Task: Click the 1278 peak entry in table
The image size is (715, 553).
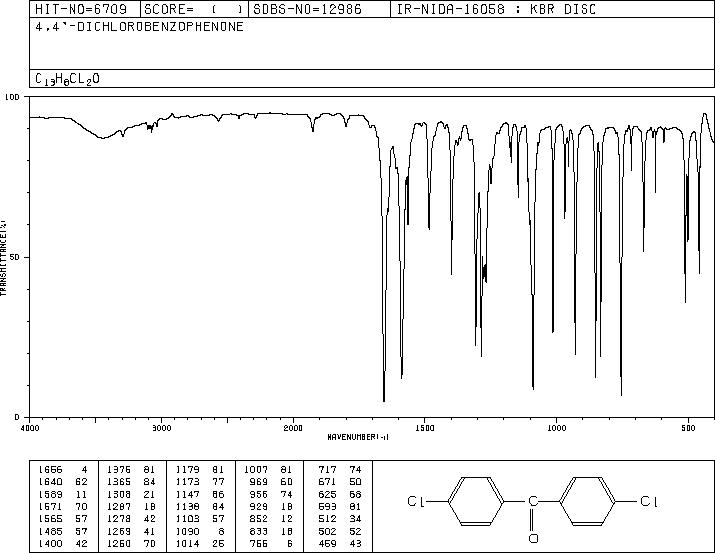Action: pyautogui.click(x=132, y=519)
